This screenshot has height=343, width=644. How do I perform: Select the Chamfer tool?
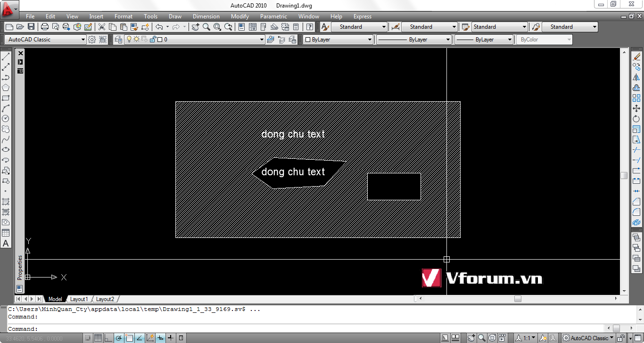(x=636, y=202)
